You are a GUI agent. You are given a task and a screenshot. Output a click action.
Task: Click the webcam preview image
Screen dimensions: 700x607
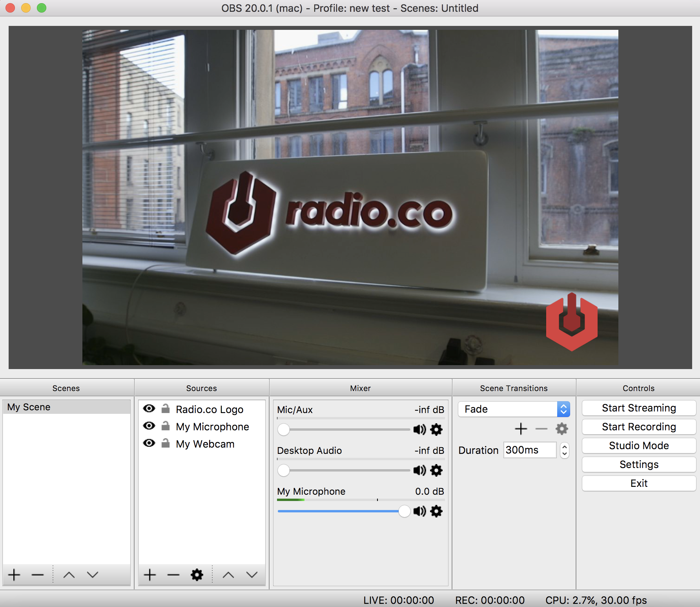(350, 197)
